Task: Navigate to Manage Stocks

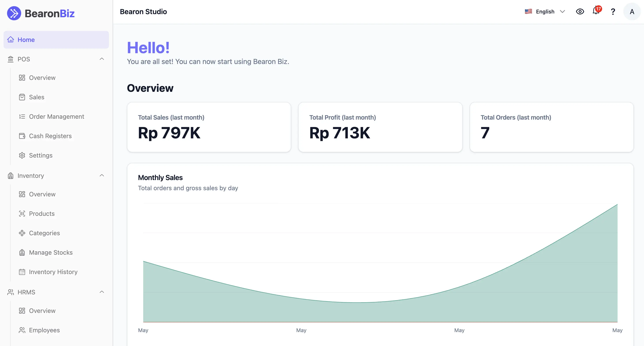Action: point(51,253)
